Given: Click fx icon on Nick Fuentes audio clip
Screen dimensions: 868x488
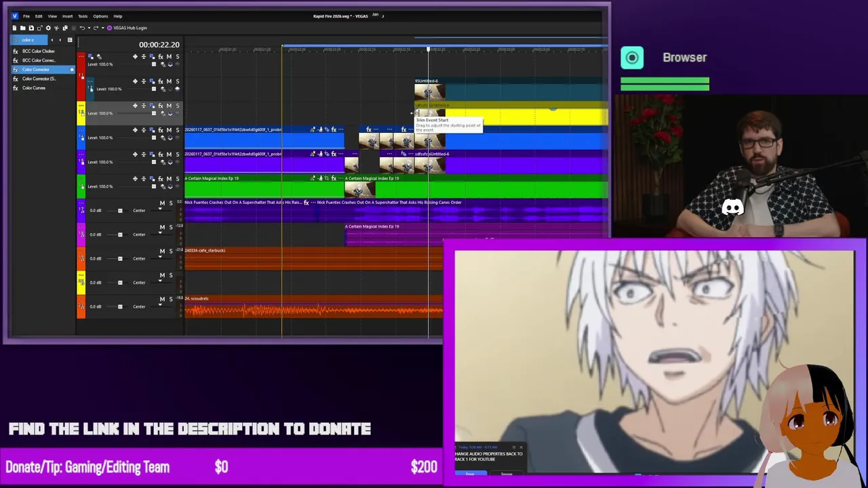Looking at the screenshot, I should click(307, 203).
